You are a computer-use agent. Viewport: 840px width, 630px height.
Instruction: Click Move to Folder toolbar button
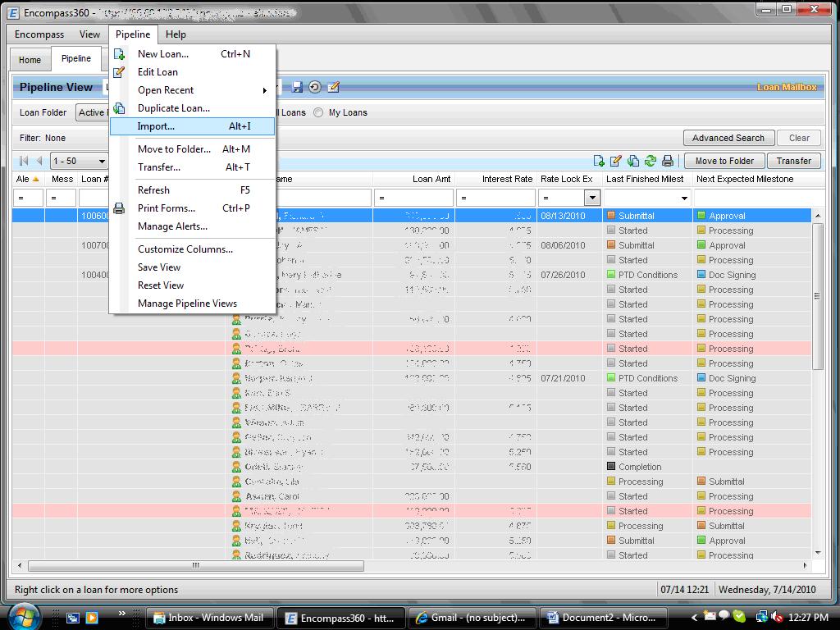(x=724, y=161)
